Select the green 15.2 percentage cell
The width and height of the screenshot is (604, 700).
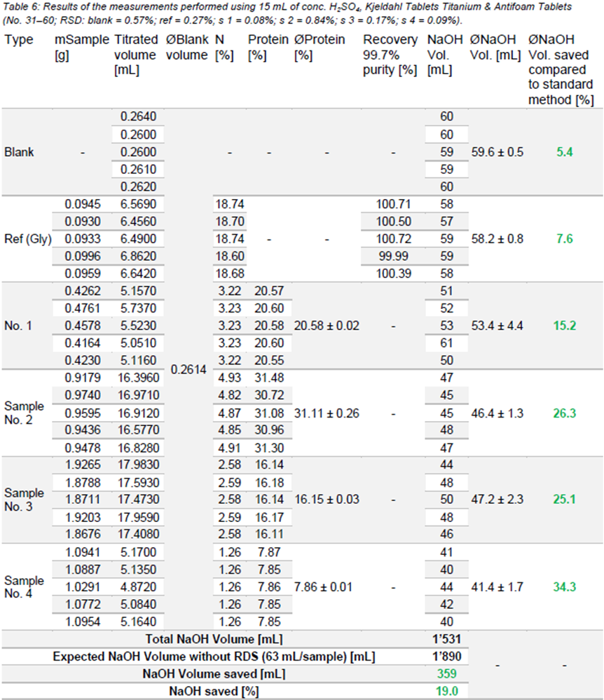(563, 326)
